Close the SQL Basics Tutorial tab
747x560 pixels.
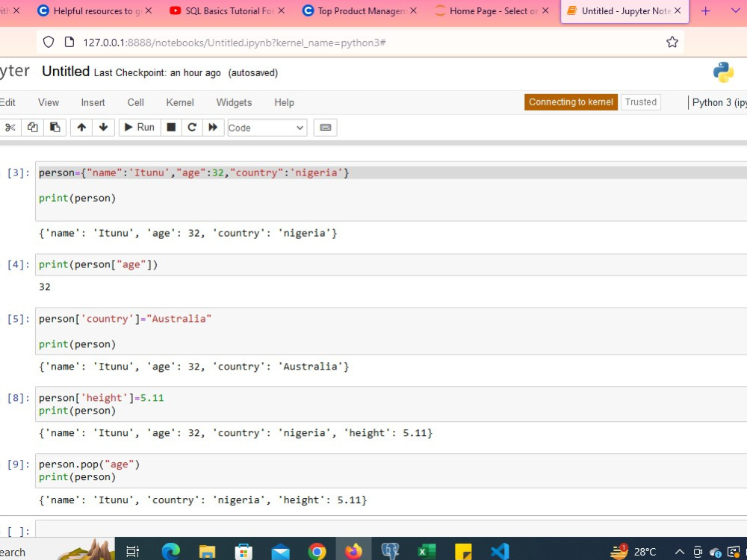pos(282,10)
